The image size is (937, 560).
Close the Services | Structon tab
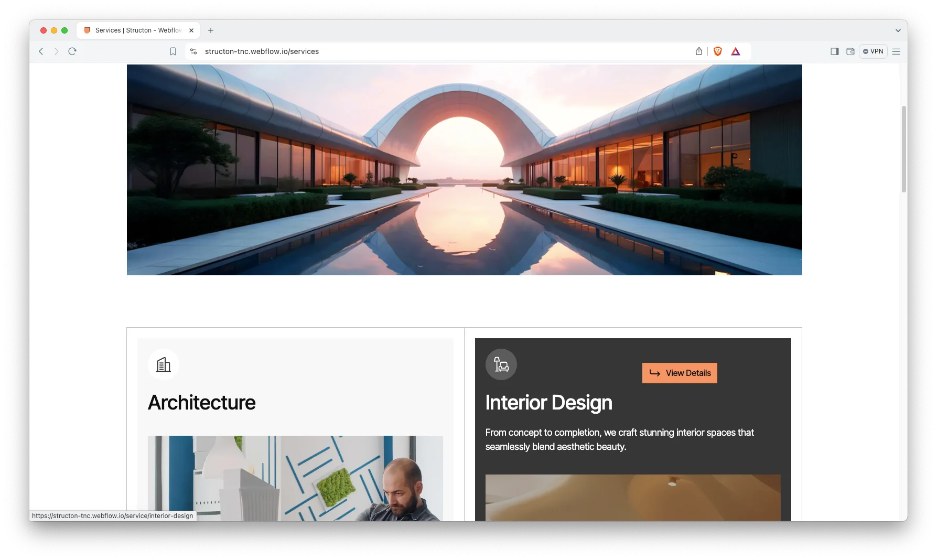click(x=191, y=30)
